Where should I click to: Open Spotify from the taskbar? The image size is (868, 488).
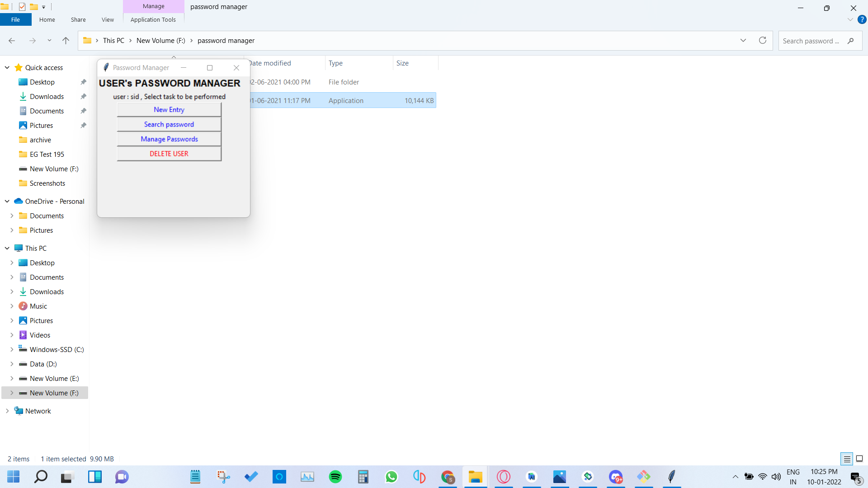click(335, 477)
